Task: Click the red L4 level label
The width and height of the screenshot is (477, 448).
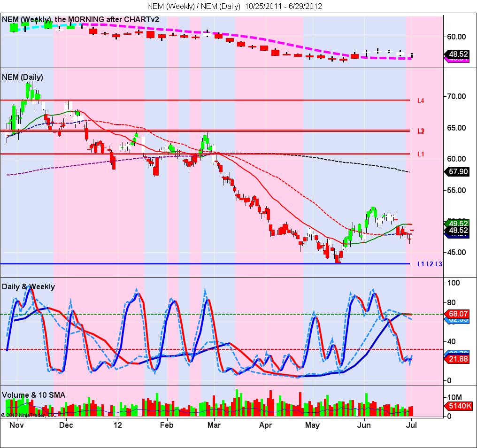Action: coord(421,101)
